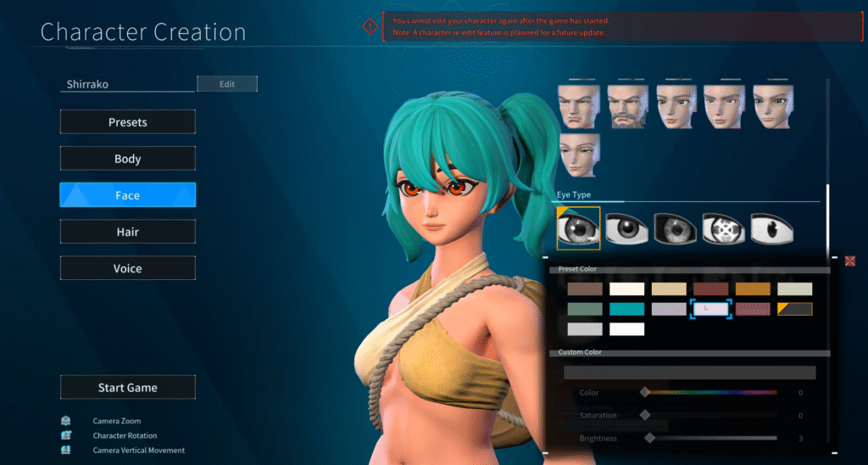Click the Character Rotation control icon
This screenshot has width=868, height=465.
(x=66, y=435)
